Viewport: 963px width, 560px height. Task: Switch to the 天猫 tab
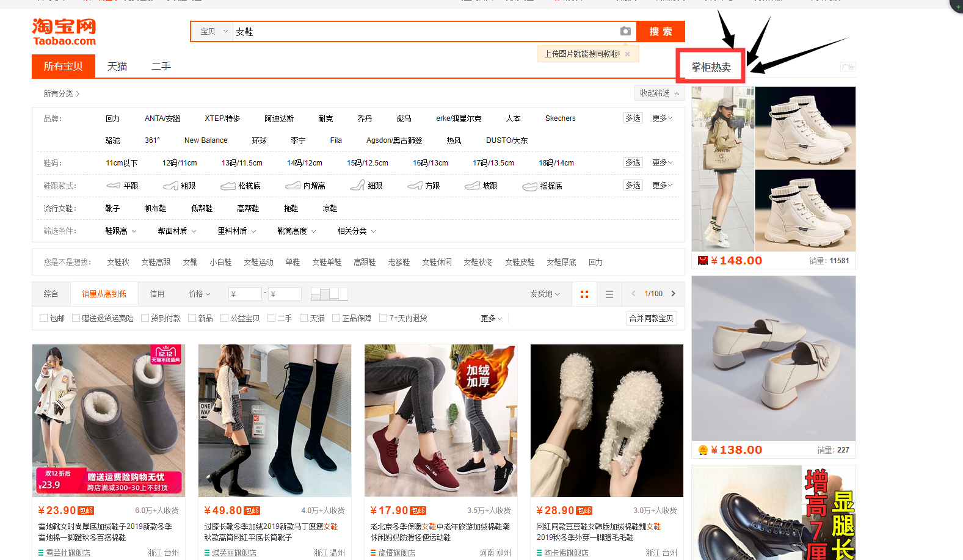(117, 67)
